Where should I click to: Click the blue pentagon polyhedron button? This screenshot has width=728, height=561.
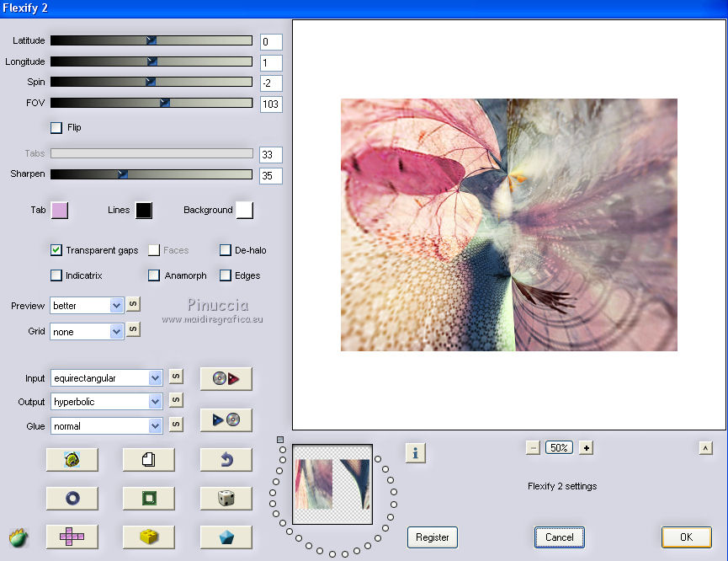pos(226,537)
